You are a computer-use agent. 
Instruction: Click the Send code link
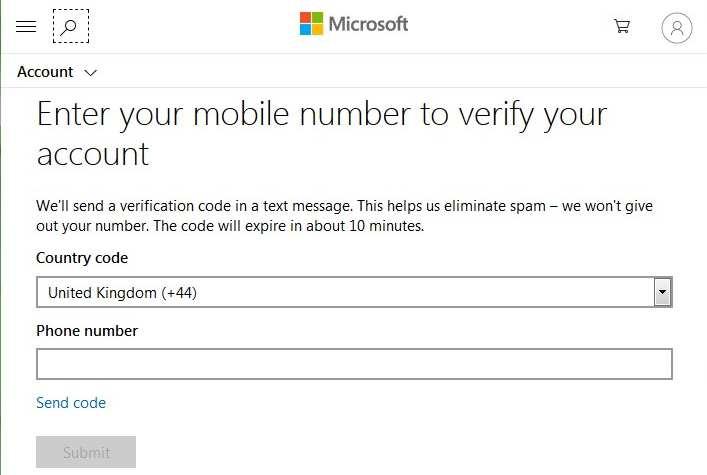coord(71,403)
